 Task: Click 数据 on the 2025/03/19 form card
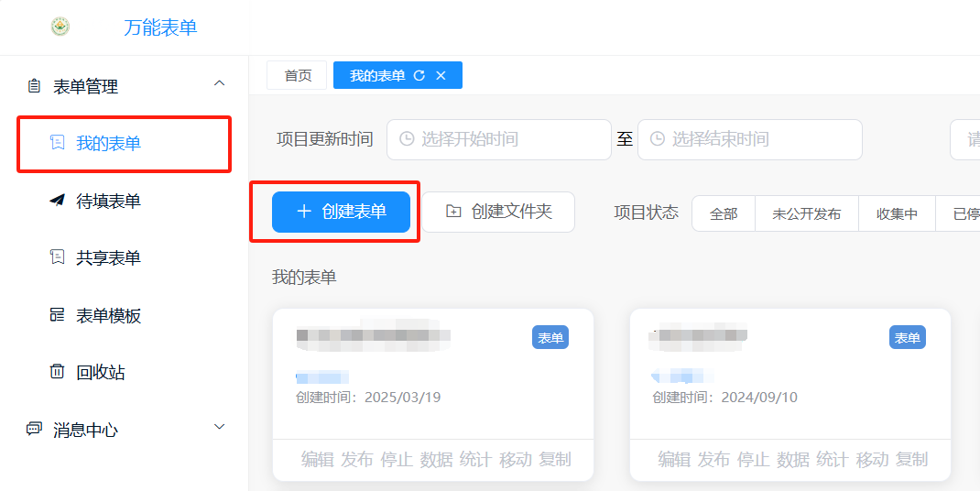[436, 460]
